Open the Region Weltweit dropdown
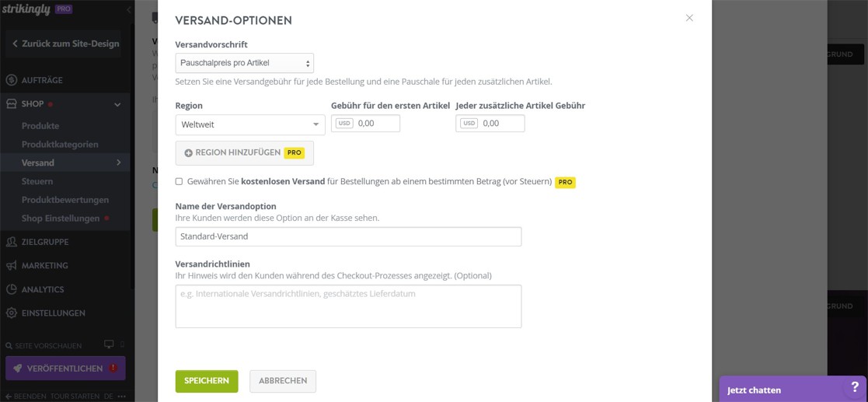Viewport: 868px width, 402px height. pyautogui.click(x=249, y=124)
